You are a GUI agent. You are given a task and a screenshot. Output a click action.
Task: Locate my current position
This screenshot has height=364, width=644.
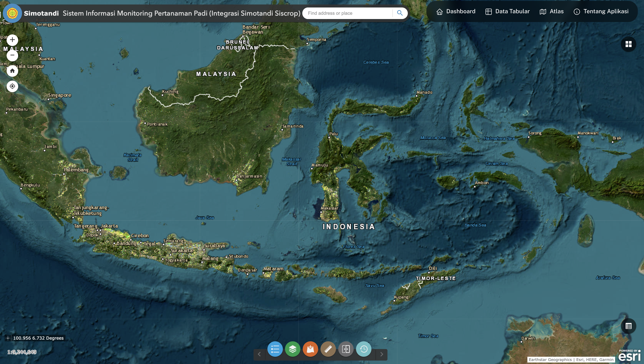click(12, 86)
